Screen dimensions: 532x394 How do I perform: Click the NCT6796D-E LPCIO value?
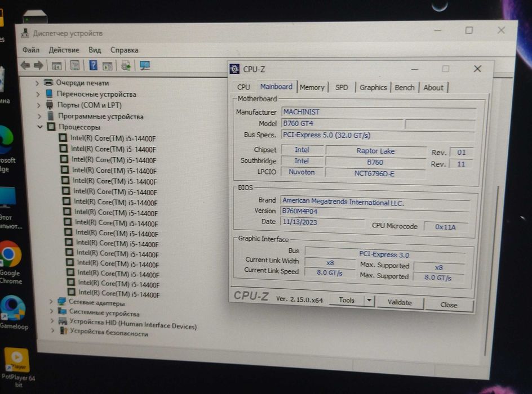coord(375,173)
